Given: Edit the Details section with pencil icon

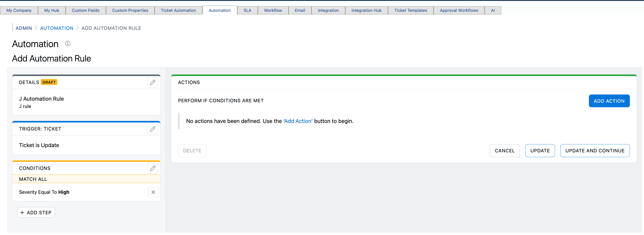Looking at the screenshot, I should [x=153, y=82].
